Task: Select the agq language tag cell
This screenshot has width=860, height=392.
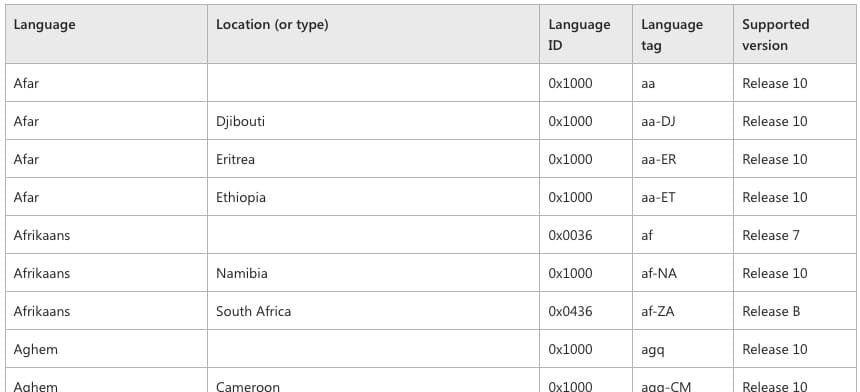Action: tap(683, 349)
